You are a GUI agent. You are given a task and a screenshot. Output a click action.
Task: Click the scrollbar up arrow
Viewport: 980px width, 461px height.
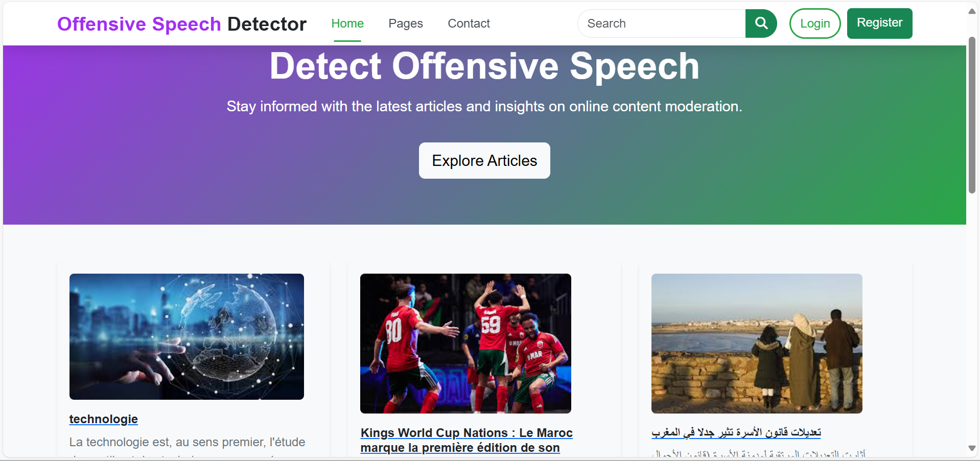coord(972,11)
